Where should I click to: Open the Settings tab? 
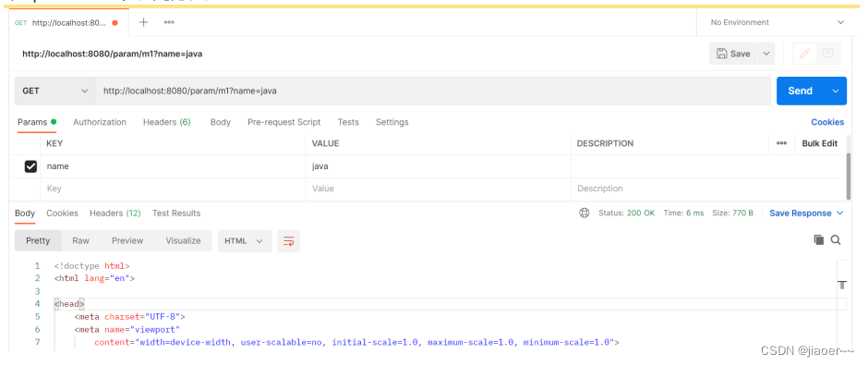[392, 122]
